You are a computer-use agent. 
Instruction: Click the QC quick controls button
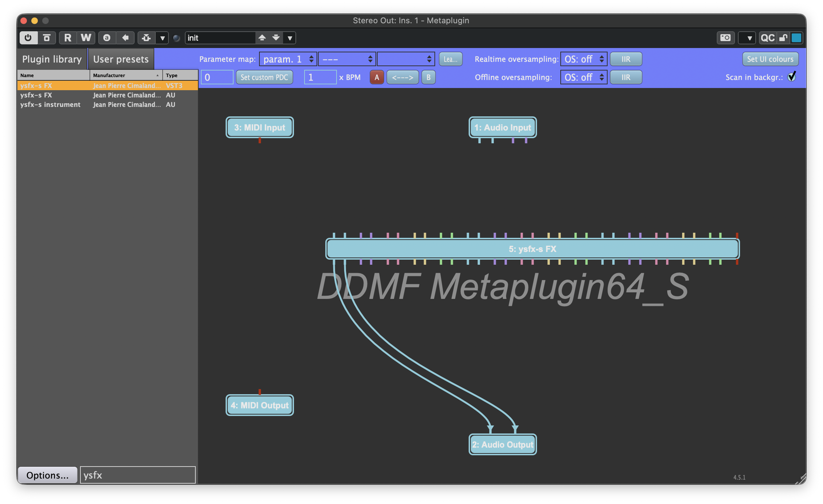768,38
